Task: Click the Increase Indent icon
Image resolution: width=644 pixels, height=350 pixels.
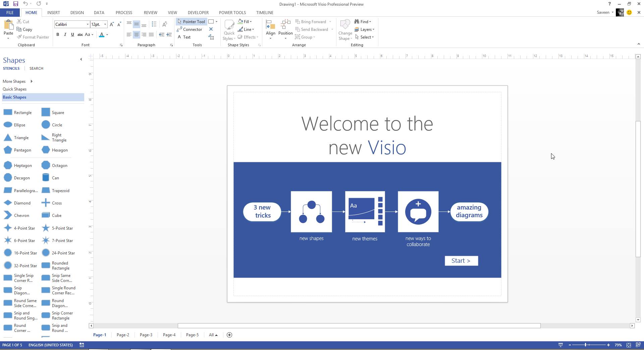Action: tap(169, 35)
